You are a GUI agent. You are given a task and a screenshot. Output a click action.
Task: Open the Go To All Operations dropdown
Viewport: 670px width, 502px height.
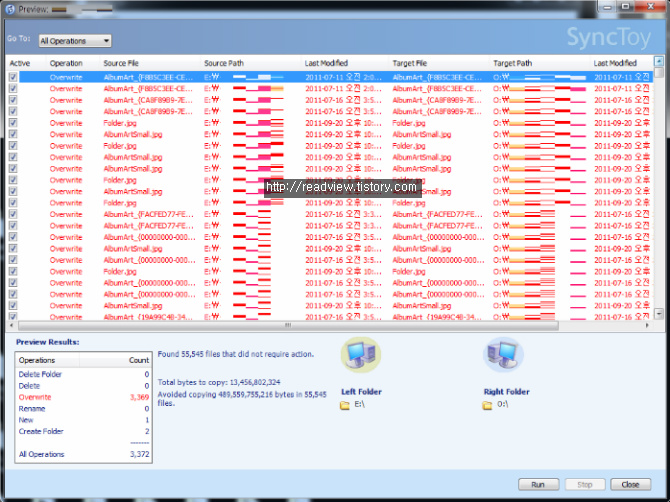pos(75,41)
